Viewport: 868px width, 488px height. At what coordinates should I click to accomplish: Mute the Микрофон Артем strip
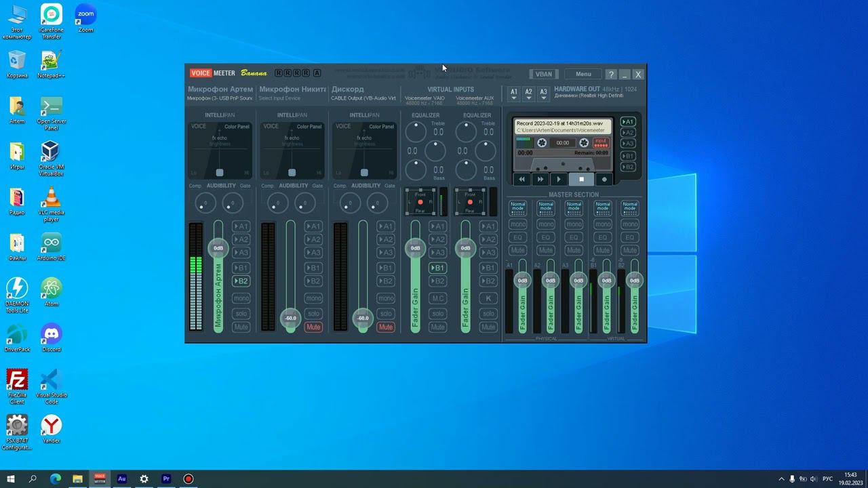241,327
